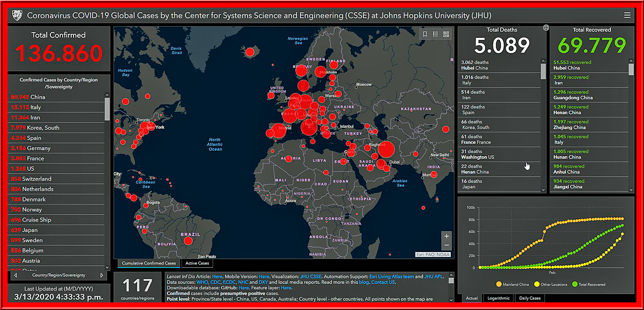Open the DXY data source link
This screenshot has width=644, height=310.
[x=264, y=282]
